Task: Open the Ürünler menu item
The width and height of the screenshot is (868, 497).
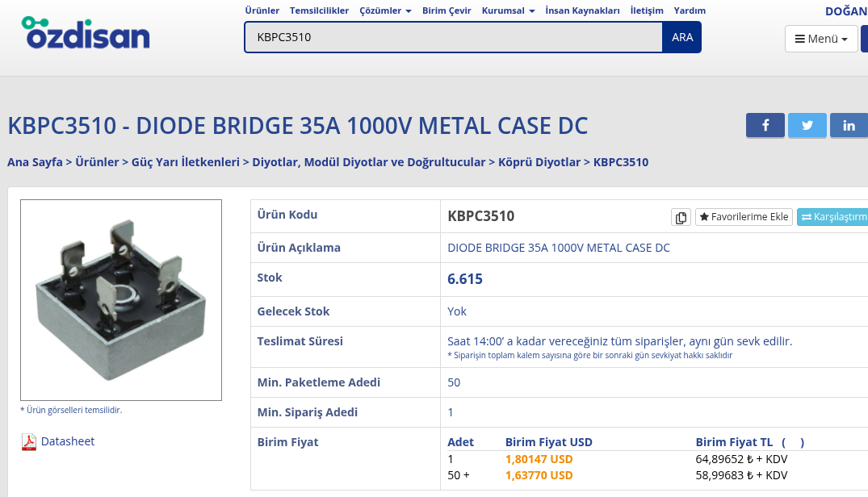Action: coord(262,10)
